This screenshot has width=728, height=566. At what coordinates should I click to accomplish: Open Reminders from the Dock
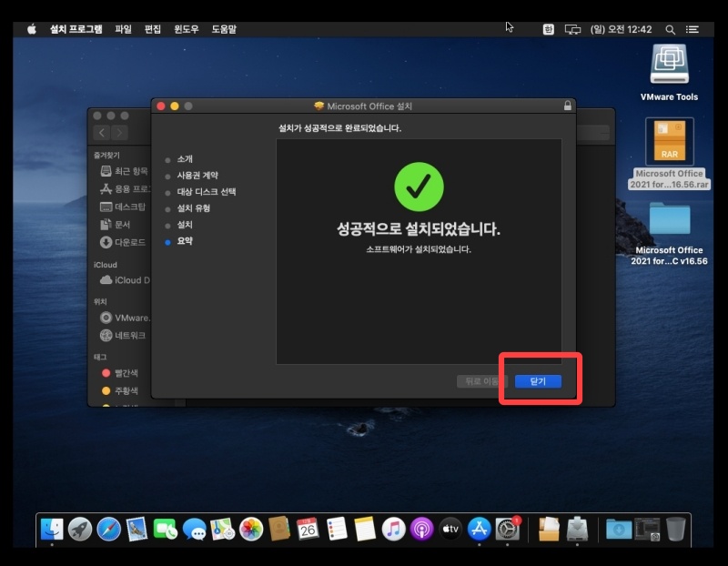(x=337, y=529)
